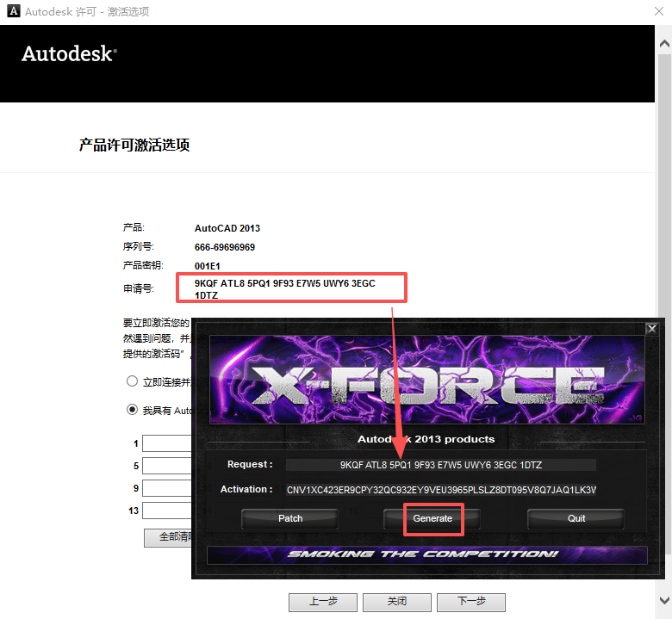Select the 立即连接并激活 radio option

pos(132,381)
